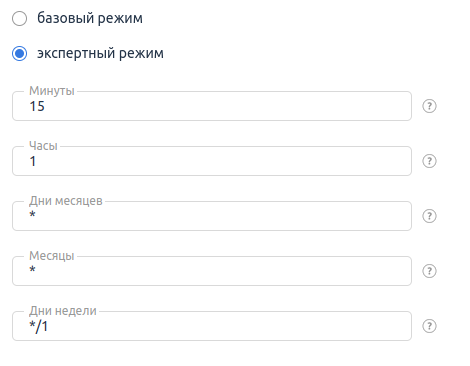Viewport: 470px width, 366px height.
Task: Click the Минуты floating field label
Action: [x=52, y=91]
